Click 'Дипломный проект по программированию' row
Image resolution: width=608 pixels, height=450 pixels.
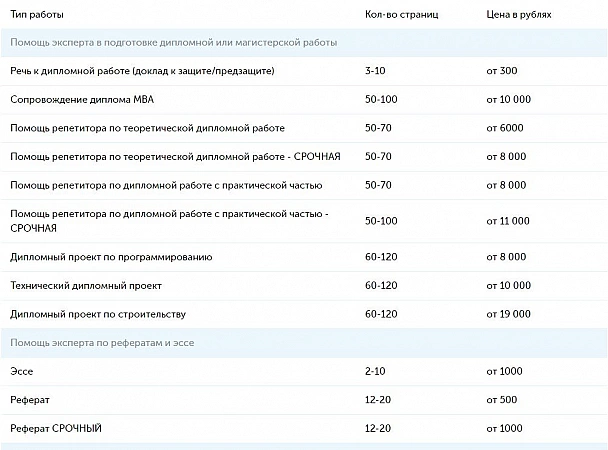tap(111, 257)
